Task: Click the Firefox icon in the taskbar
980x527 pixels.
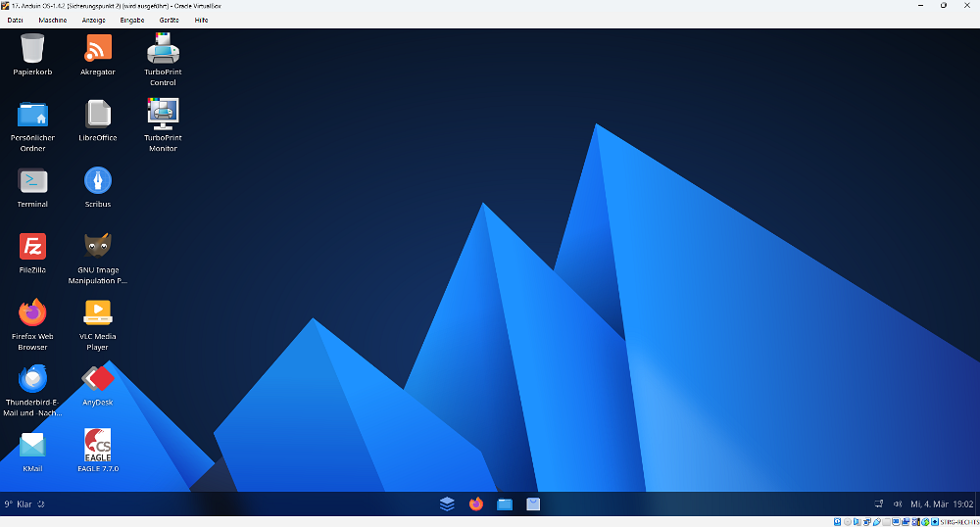Action: (x=476, y=504)
